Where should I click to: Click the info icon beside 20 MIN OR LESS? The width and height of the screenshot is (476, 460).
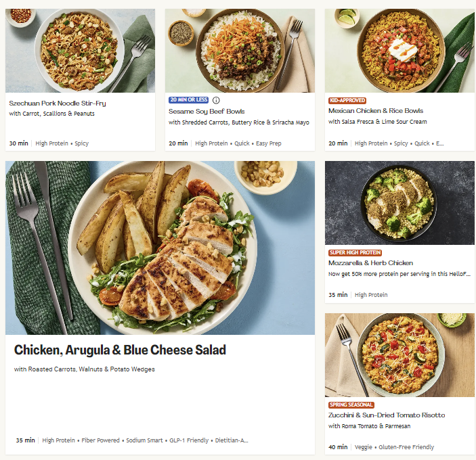click(x=217, y=100)
